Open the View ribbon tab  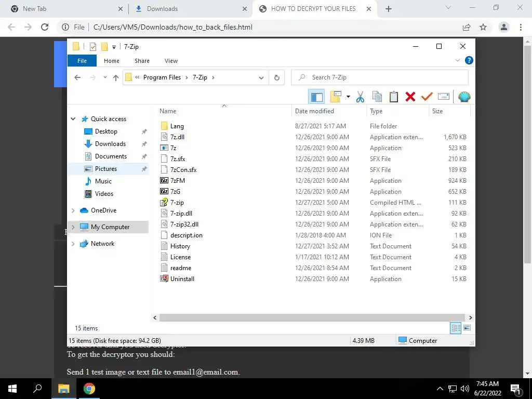(171, 61)
